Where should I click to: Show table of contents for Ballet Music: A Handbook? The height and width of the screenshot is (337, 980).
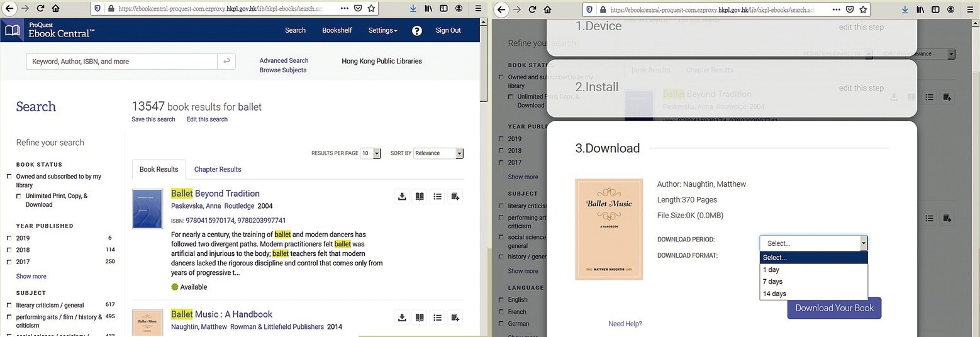(437, 318)
